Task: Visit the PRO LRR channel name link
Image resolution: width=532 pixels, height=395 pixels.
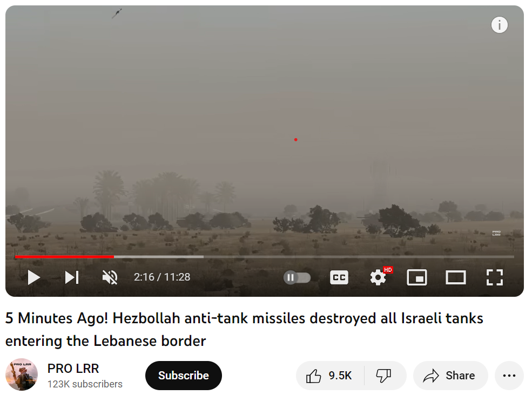Action: point(73,368)
